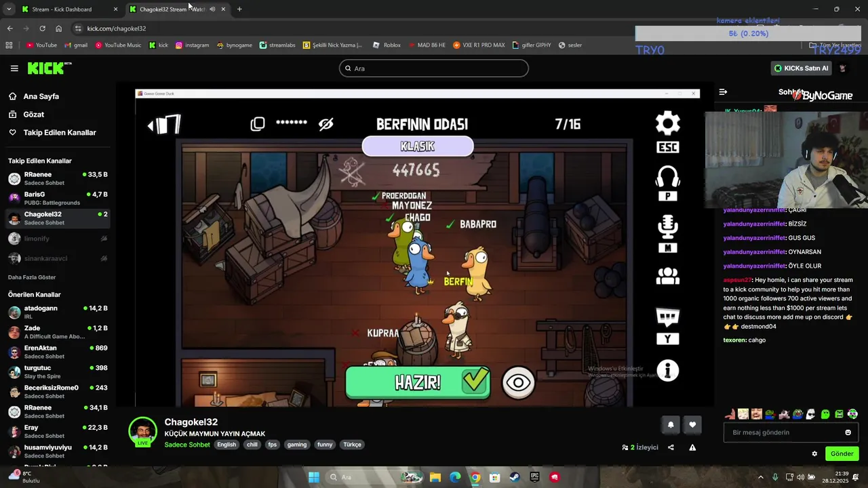Open the profile avatar menu top right

click(x=843, y=68)
